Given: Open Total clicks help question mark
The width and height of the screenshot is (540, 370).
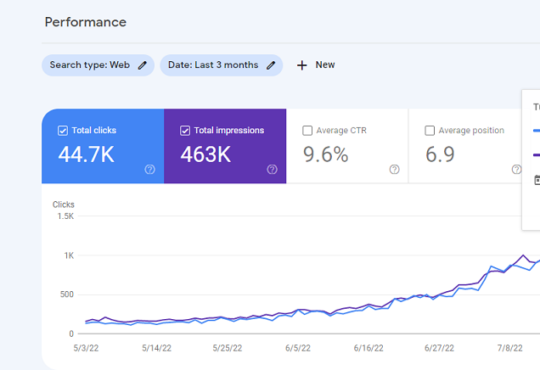Looking at the screenshot, I should (x=150, y=169).
